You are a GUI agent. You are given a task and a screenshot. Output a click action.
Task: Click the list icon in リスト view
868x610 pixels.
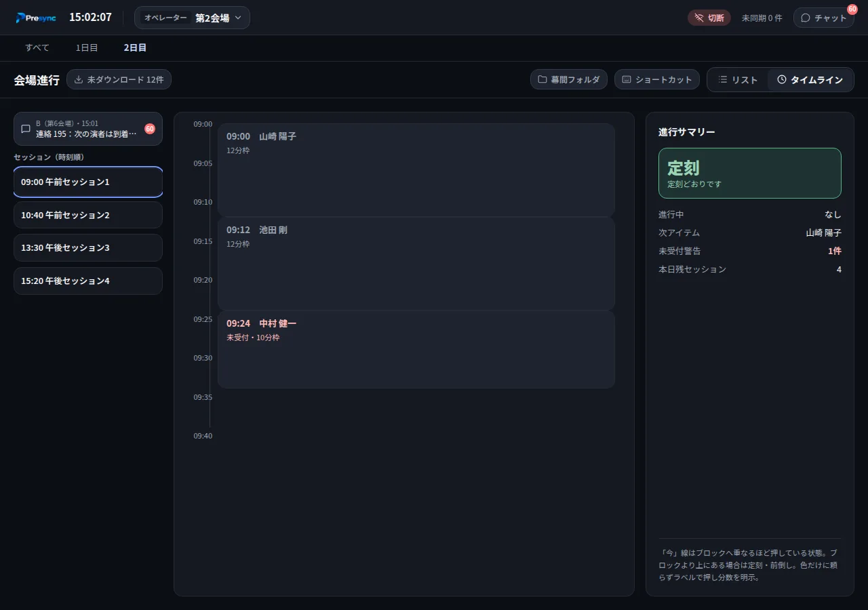point(723,79)
